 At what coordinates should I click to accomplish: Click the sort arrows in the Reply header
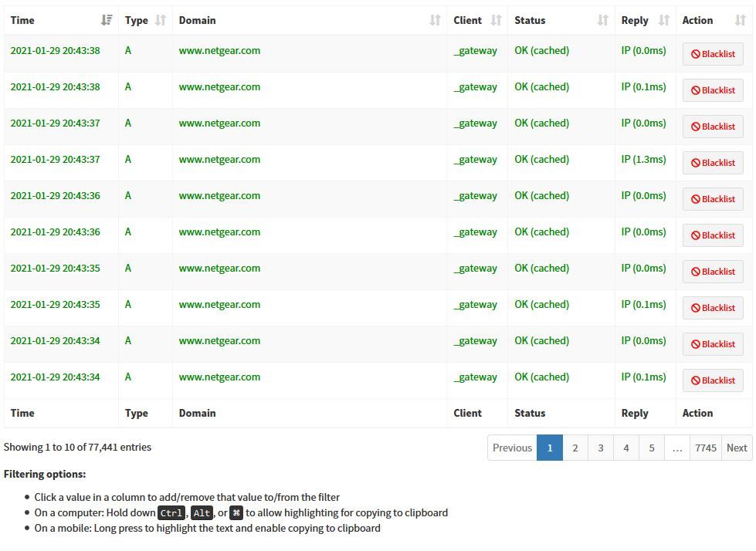tap(663, 20)
